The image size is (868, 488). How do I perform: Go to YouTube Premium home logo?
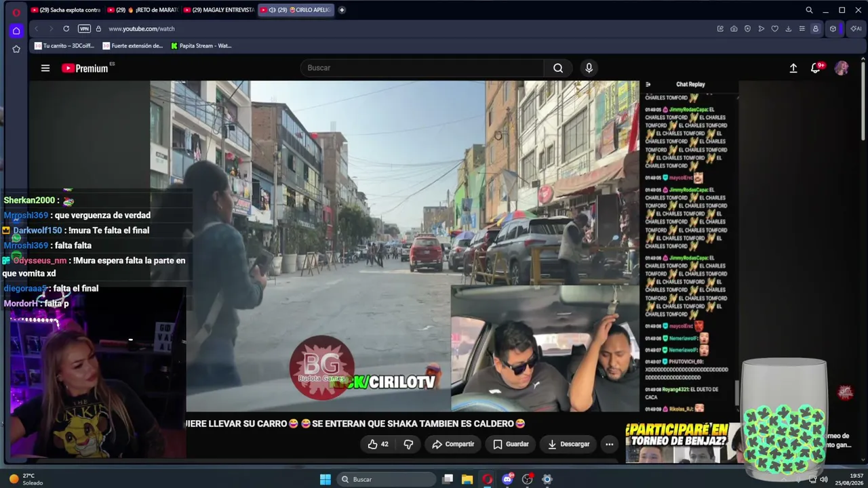click(x=85, y=68)
